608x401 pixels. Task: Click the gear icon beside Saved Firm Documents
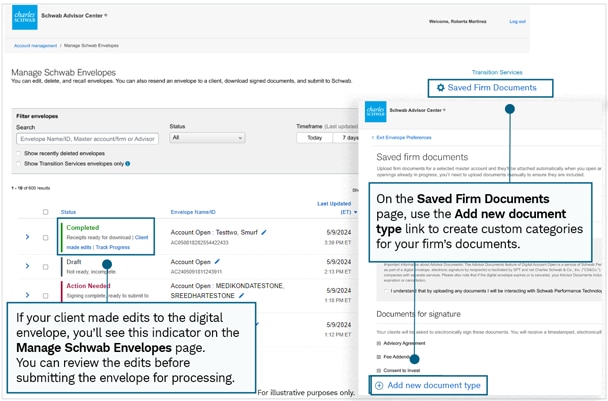click(x=440, y=88)
